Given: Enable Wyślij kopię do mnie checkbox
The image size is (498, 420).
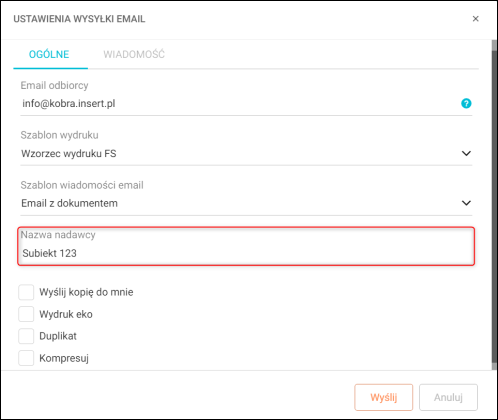Looking at the screenshot, I should tap(26, 292).
